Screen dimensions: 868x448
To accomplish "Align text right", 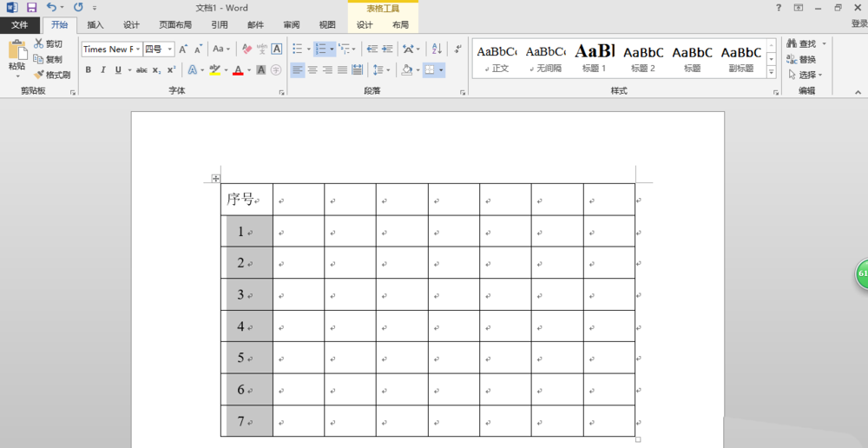I will (x=328, y=70).
